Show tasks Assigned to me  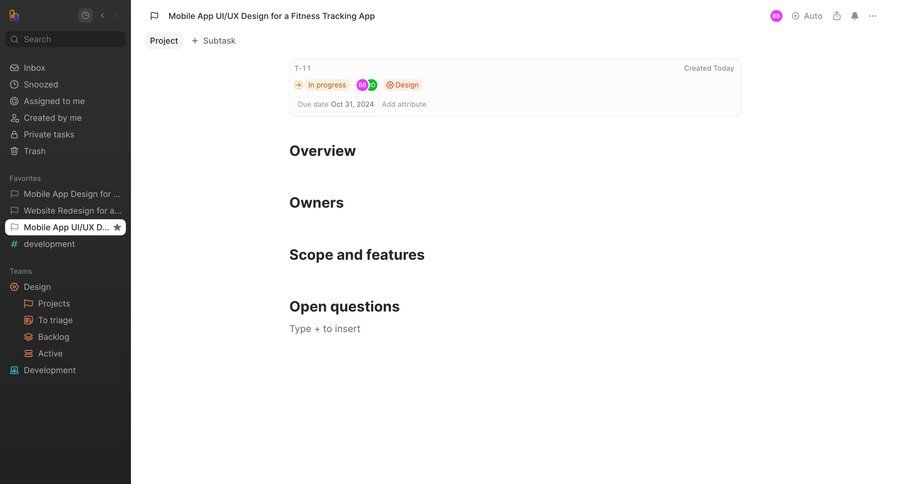pos(65,101)
